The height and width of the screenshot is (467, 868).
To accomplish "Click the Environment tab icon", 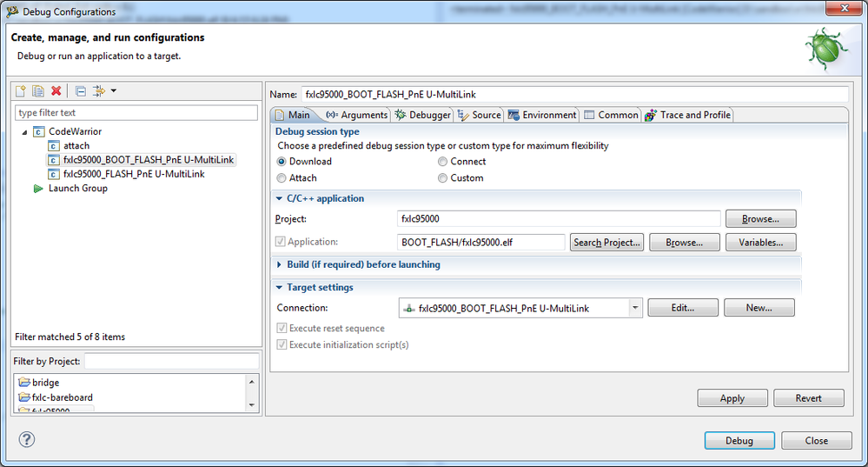I will pos(514,115).
